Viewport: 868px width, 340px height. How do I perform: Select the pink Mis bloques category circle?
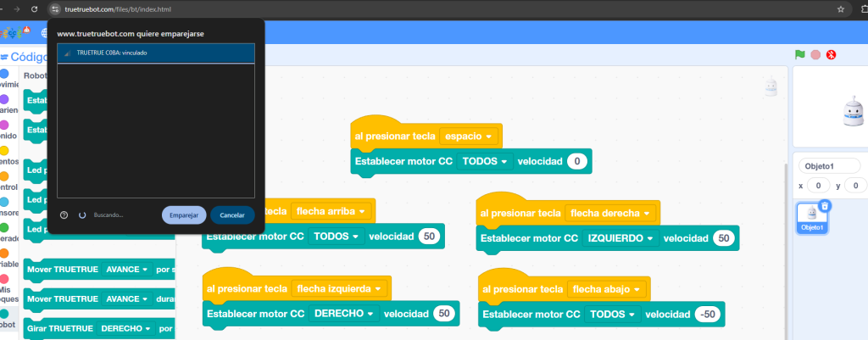pyautogui.click(x=4, y=279)
